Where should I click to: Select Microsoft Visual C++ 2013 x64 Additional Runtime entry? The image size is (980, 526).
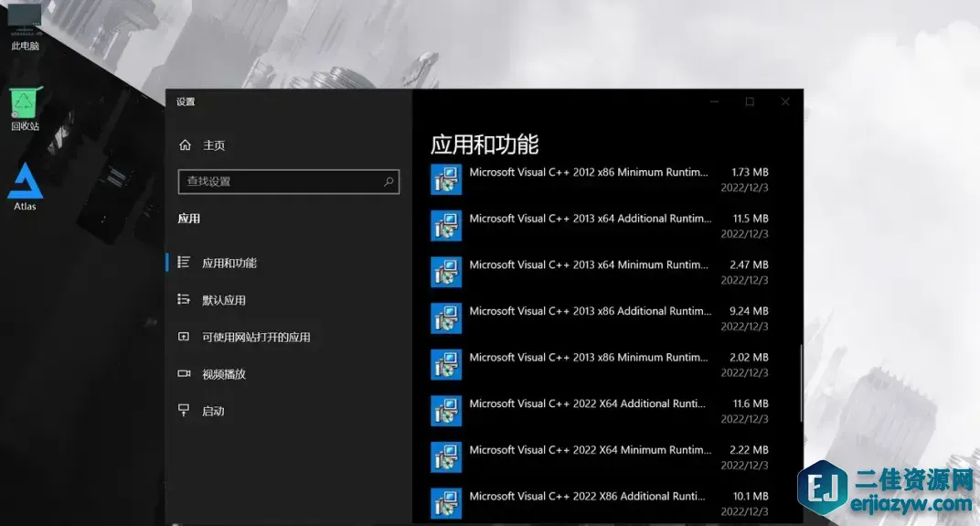(600, 226)
